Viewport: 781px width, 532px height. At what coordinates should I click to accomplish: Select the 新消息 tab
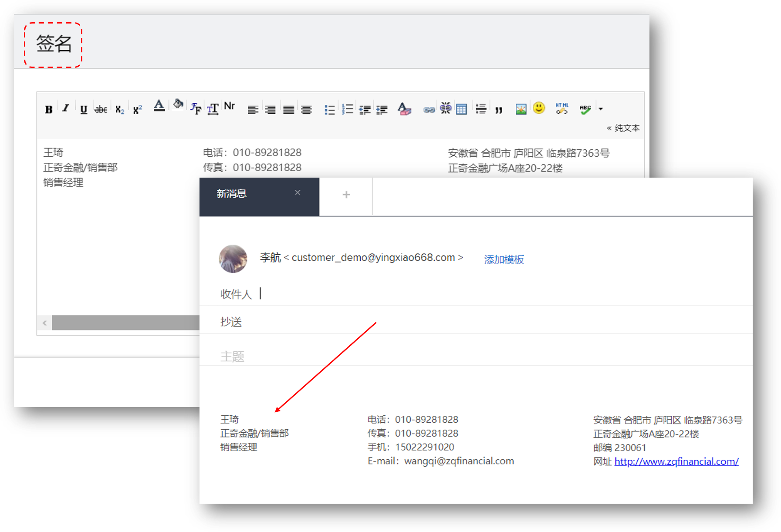pyautogui.click(x=232, y=194)
